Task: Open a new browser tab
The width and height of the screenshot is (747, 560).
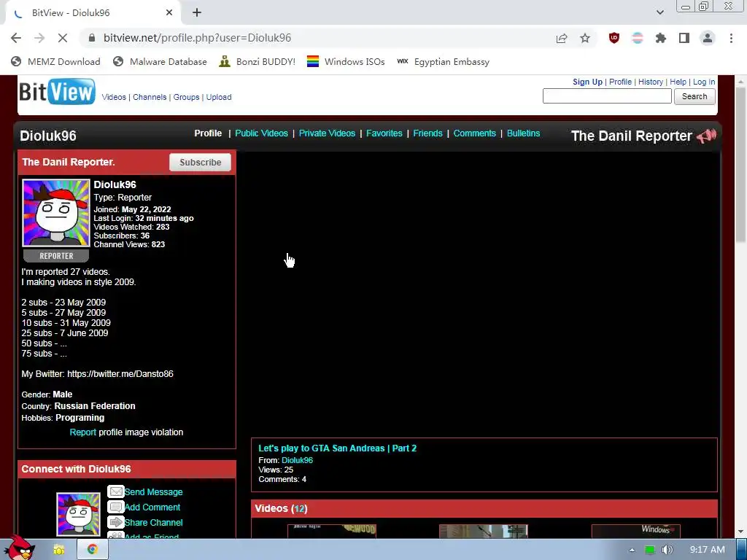Action: click(x=197, y=13)
